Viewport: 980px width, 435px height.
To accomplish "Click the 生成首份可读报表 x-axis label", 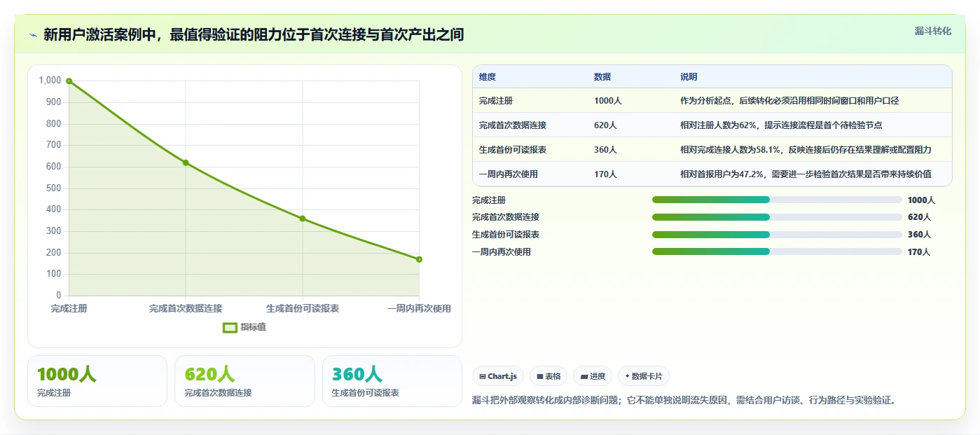I will point(303,308).
